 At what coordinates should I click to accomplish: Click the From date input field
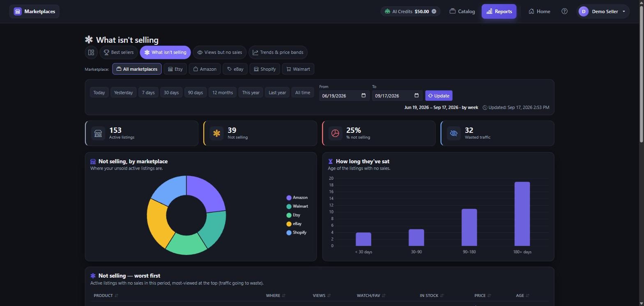pos(344,96)
